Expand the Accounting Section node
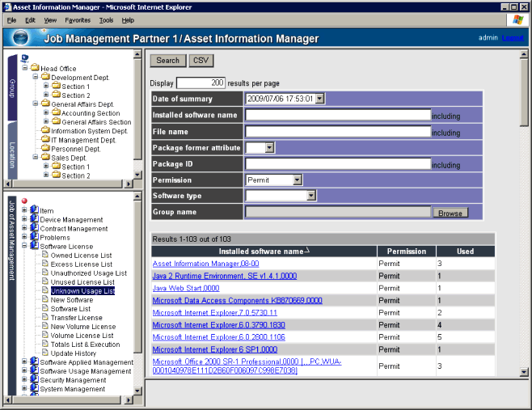The width and height of the screenshot is (532, 410). point(46,113)
